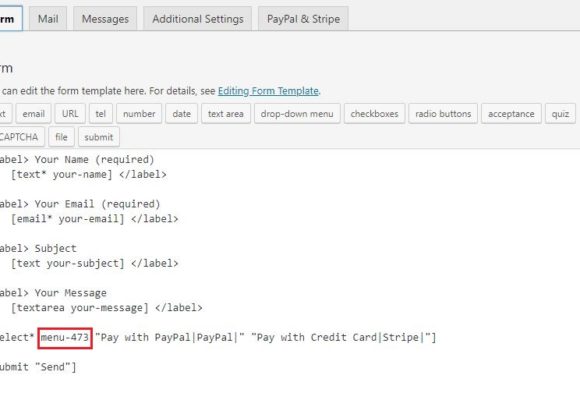Insert a submit button tag

[99, 137]
